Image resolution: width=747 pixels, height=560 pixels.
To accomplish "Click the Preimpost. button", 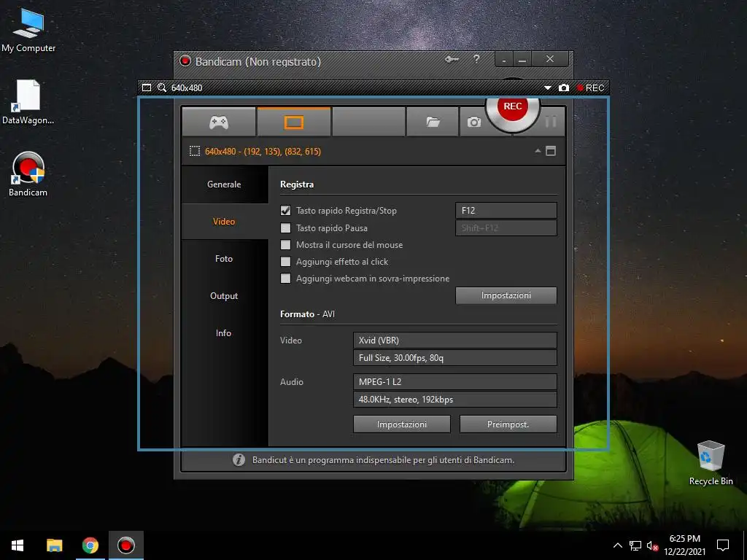I will [x=508, y=424].
